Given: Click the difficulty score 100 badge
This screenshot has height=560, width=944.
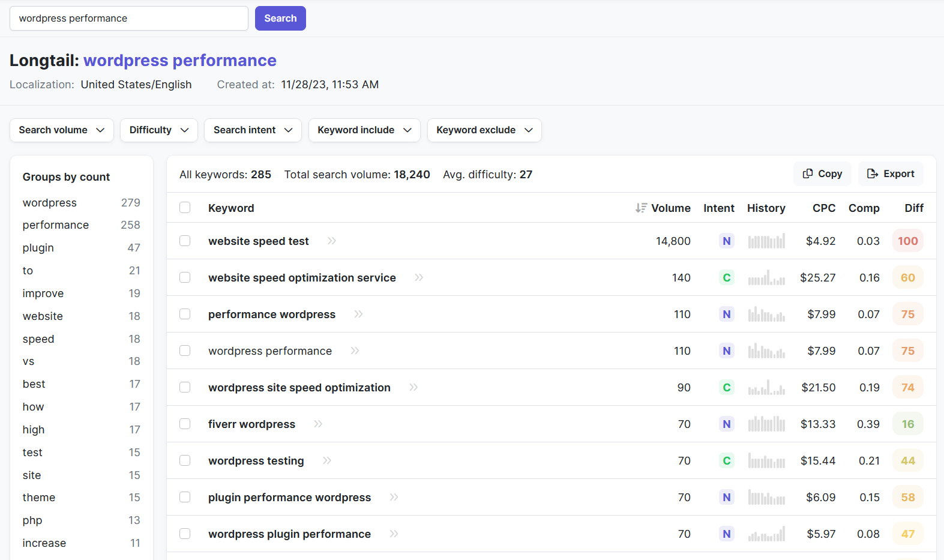Looking at the screenshot, I should click(x=907, y=241).
